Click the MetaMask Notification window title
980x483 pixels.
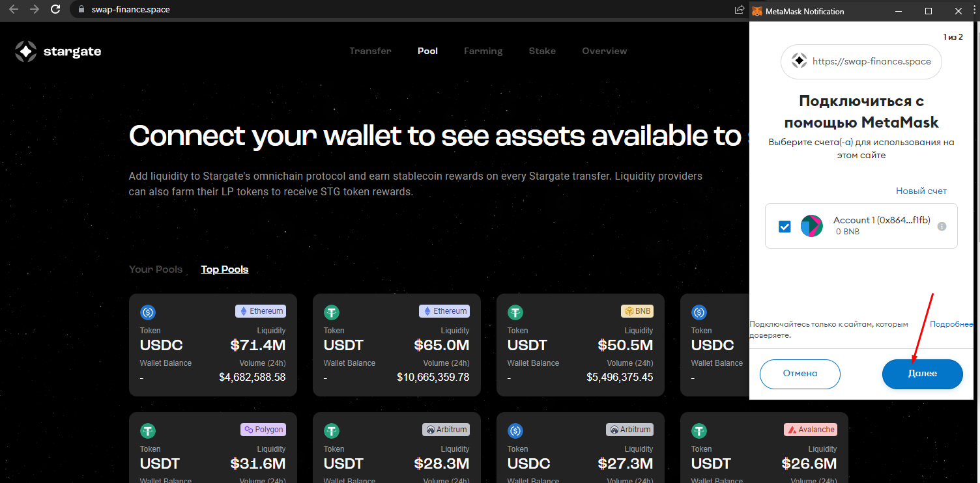(x=805, y=12)
